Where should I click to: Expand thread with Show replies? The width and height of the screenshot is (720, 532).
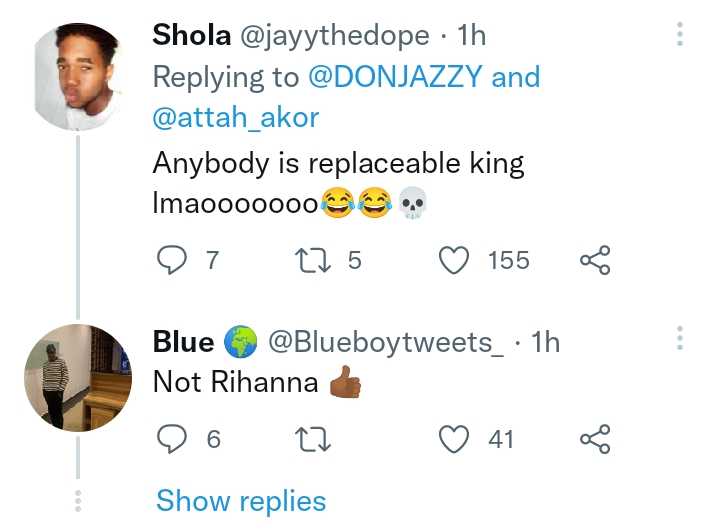[x=241, y=500]
